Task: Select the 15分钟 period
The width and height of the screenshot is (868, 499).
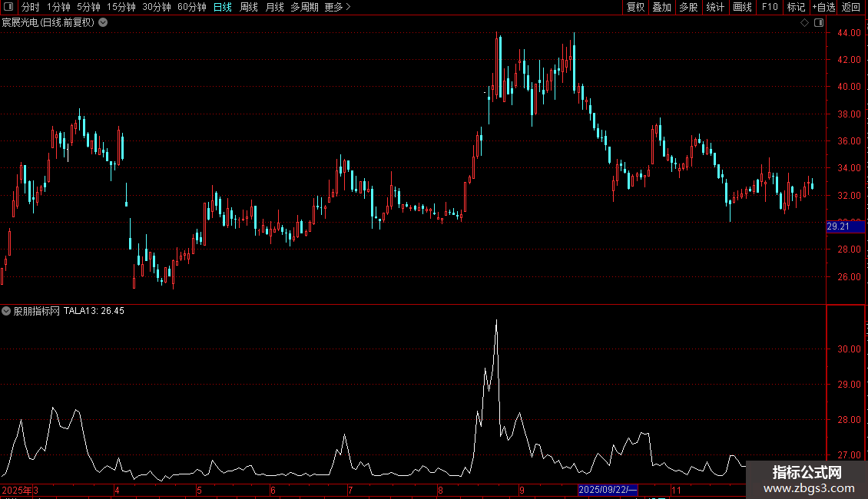Action: 121,7
